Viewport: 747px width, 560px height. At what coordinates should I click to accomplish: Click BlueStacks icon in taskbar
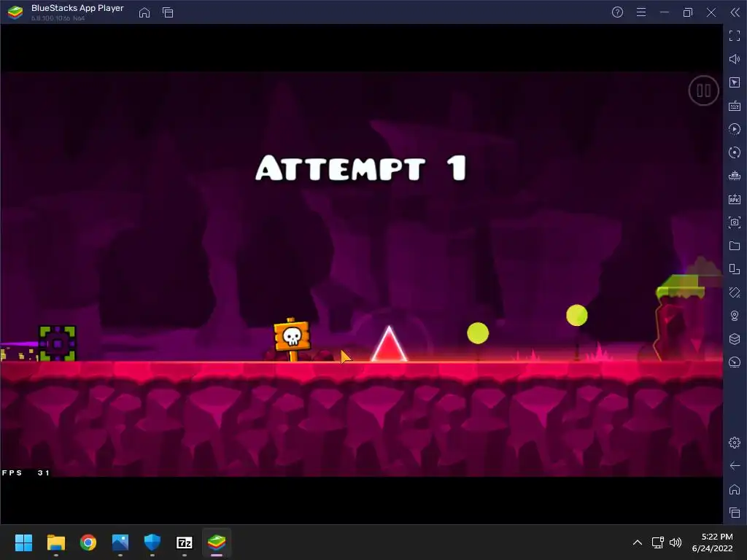click(x=217, y=542)
